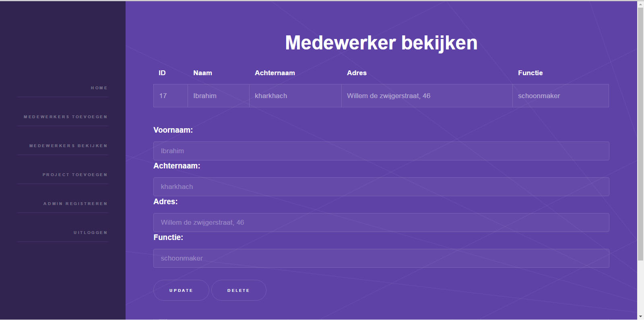Select the kharkhach table cell
The image size is (644, 320).
click(x=295, y=96)
